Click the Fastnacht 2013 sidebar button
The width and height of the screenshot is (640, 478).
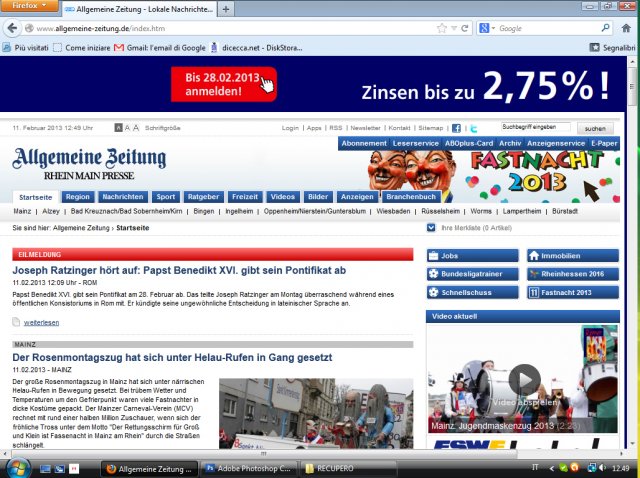tap(573, 292)
